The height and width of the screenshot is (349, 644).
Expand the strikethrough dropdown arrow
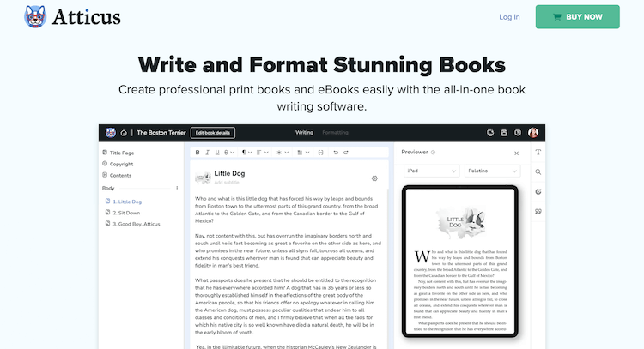coord(232,153)
